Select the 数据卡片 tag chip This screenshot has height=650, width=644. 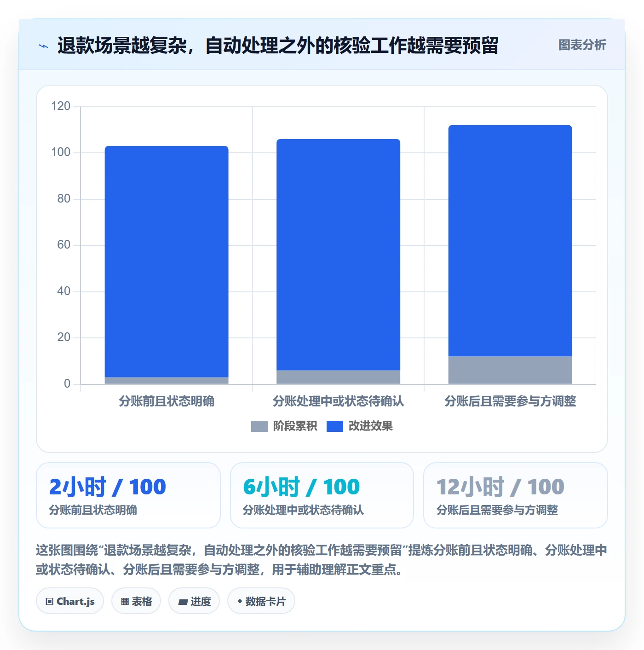(261, 601)
